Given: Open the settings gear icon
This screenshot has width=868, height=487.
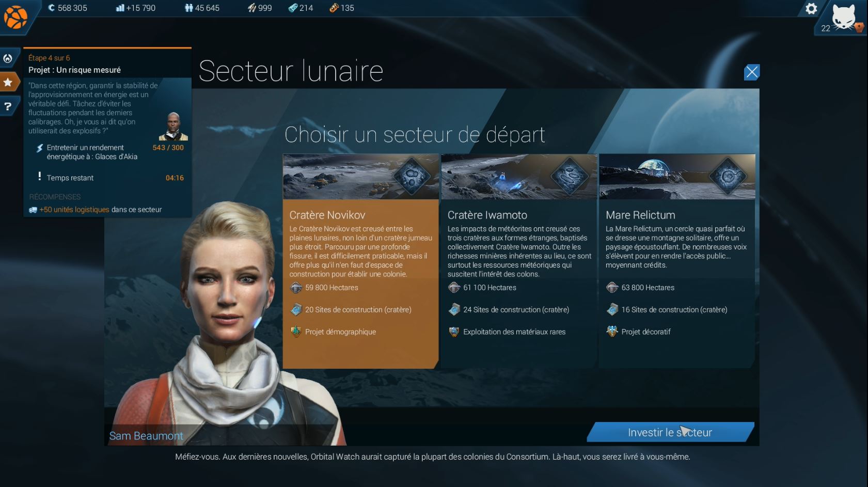Looking at the screenshot, I should click(x=811, y=8).
